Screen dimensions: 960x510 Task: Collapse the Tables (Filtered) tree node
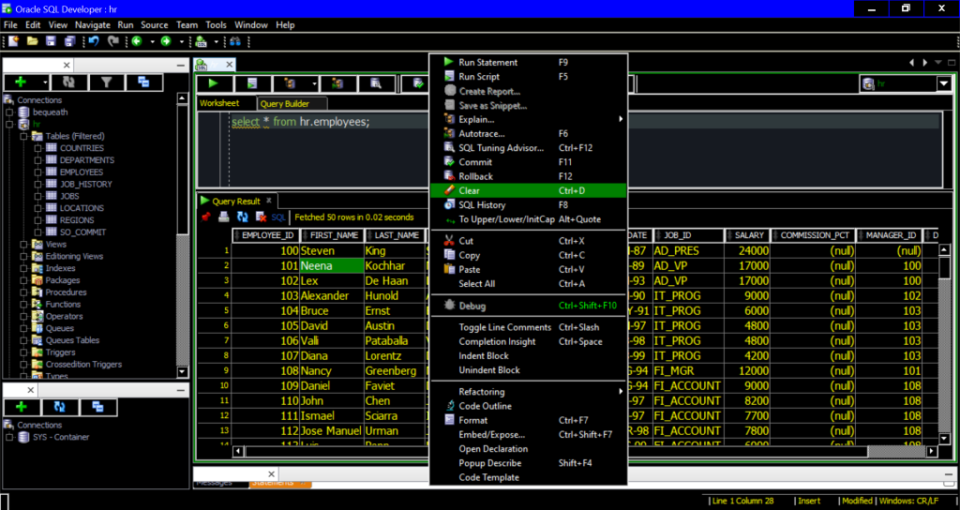[24, 136]
